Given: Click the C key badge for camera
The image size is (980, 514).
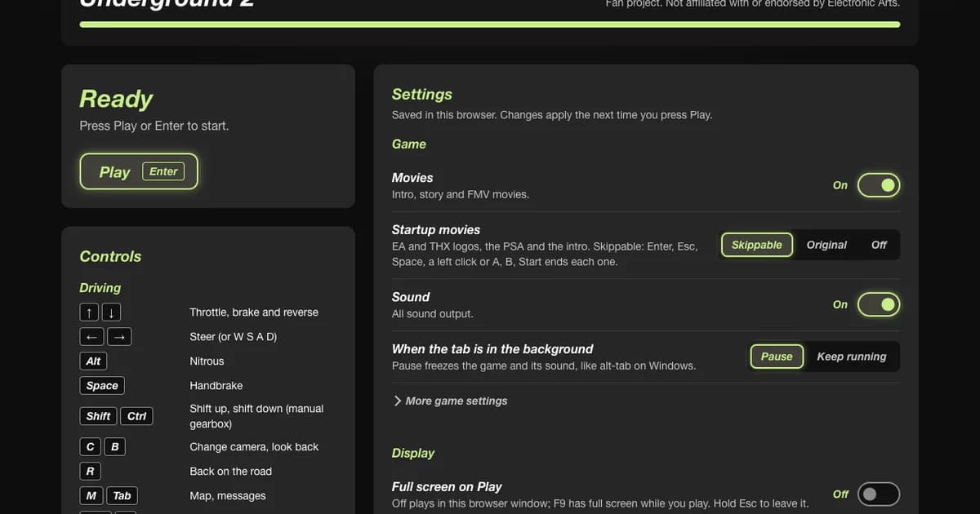Looking at the screenshot, I should 90,447.
